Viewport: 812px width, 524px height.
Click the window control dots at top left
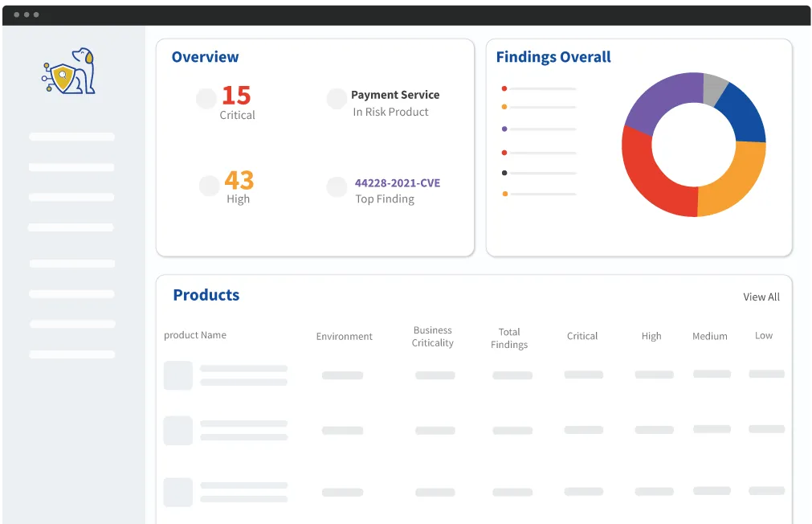pyautogui.click(x=27, y=13)
